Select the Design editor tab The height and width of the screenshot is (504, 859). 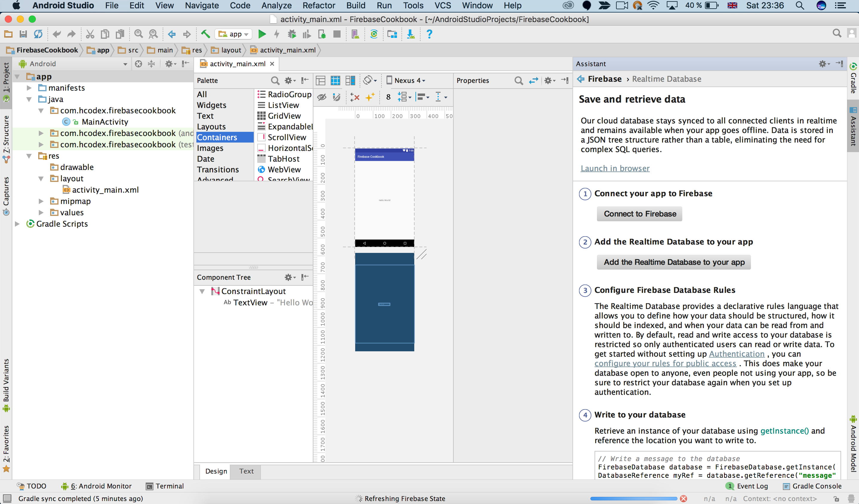pyautogui.click(x=216, y=471)
